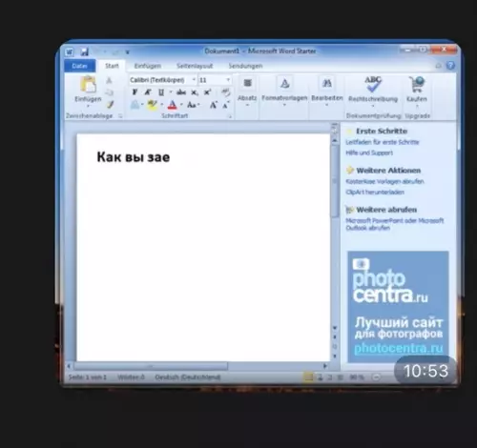Switch to the Seitenlayout tab

click(195, 66)
